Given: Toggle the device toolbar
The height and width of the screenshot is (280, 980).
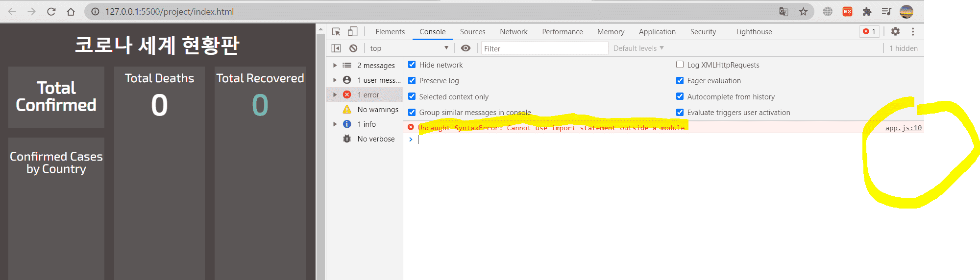Looking at the screenshot, I should click(353, 32).
